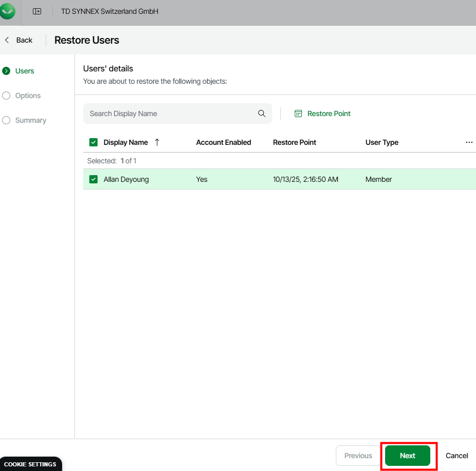Click the Back chevron arrow icon
This screenshot has width=476, height=471.
[7, 40]
